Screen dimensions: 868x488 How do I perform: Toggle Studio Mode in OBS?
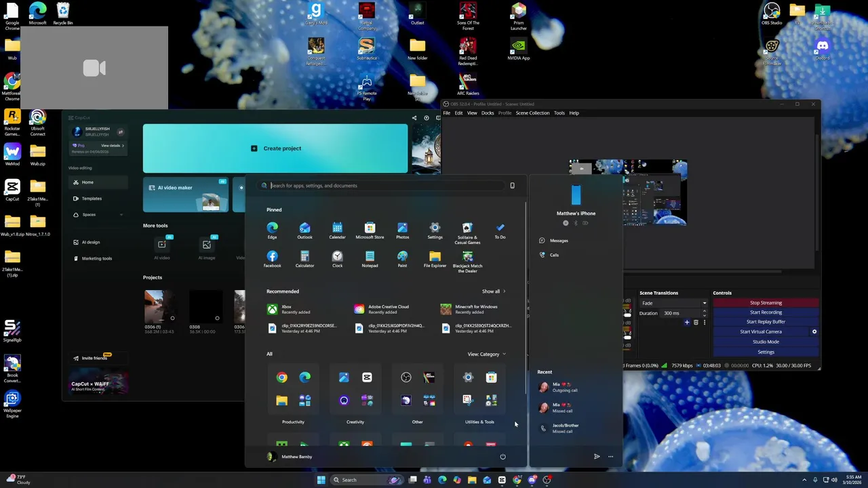coord(766,342)
